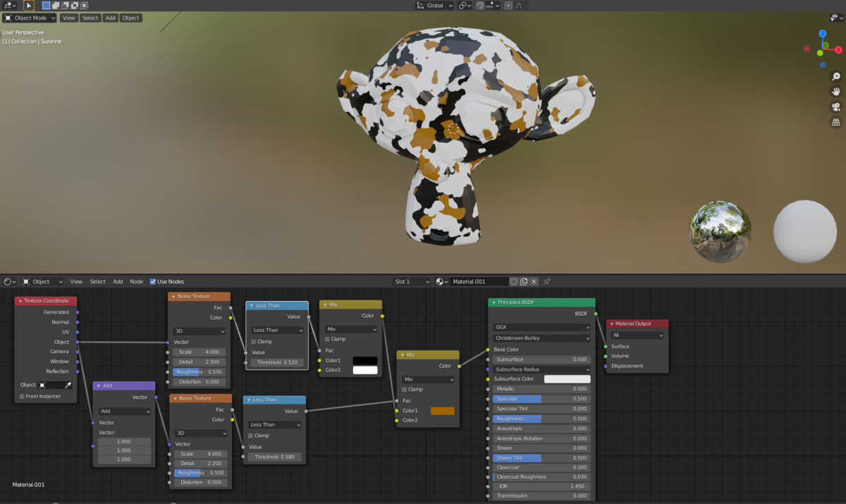Open the GGX distribution dropdown

pos(541,327)
